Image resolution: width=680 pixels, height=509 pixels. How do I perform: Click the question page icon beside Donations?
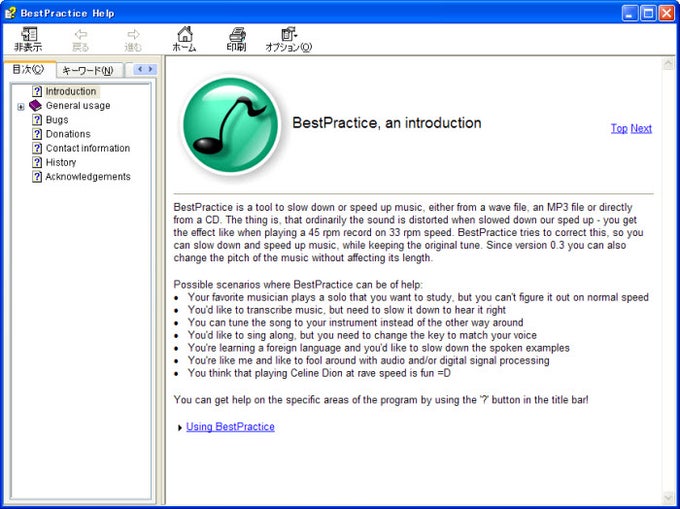pyautogui.click(x=37, y=134)
